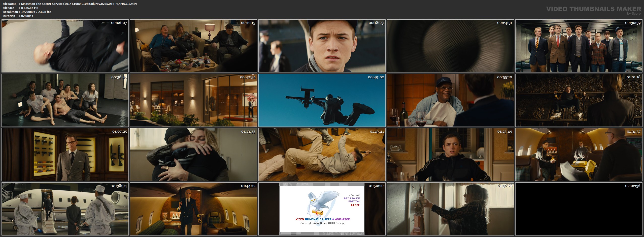Viewport: 644px width, 237px height.
Task: Click the 02:08:44 duration value
Action: [x=27, y=16]
